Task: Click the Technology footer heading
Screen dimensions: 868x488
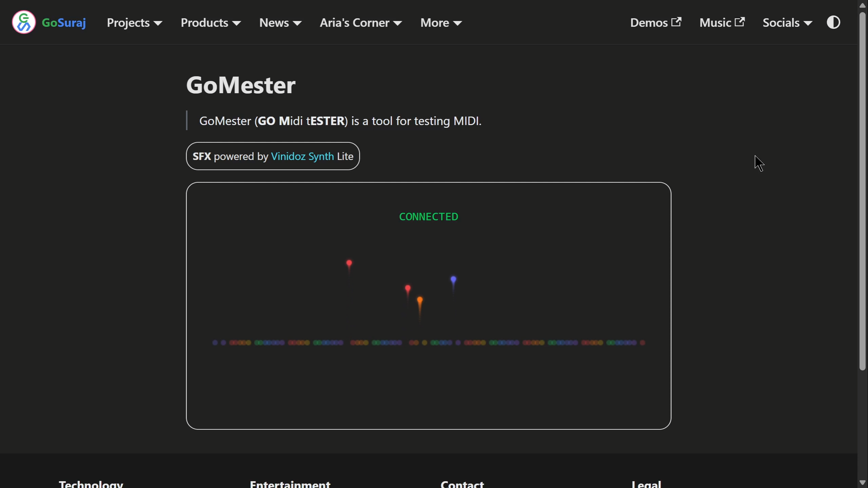Action: tap(91, 484)
